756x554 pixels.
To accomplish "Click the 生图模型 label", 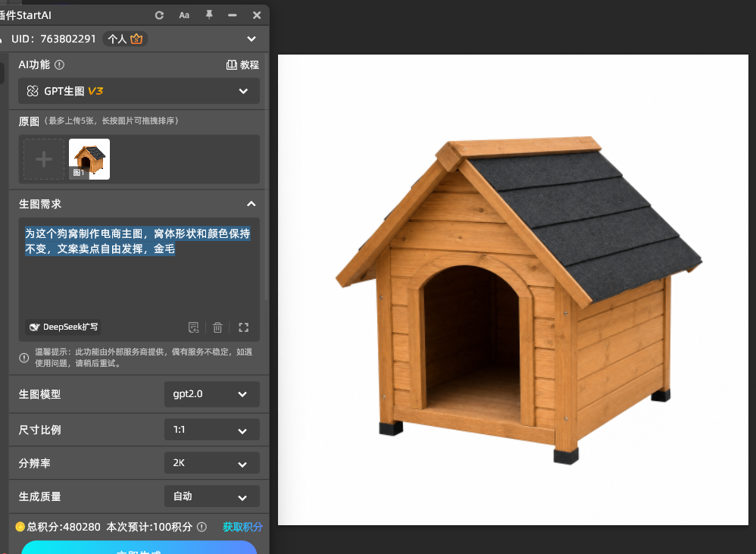I will pos(39,394).
